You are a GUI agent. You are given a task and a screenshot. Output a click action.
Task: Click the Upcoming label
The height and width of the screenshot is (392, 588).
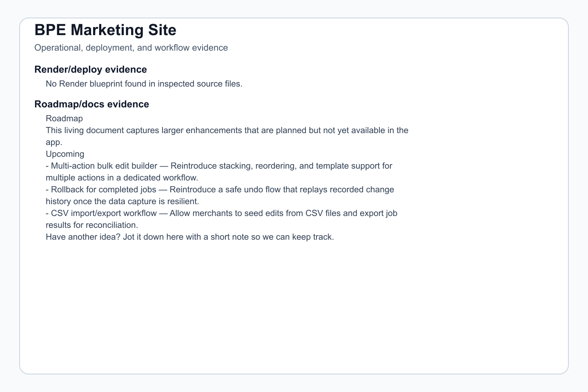pos(65,154)
